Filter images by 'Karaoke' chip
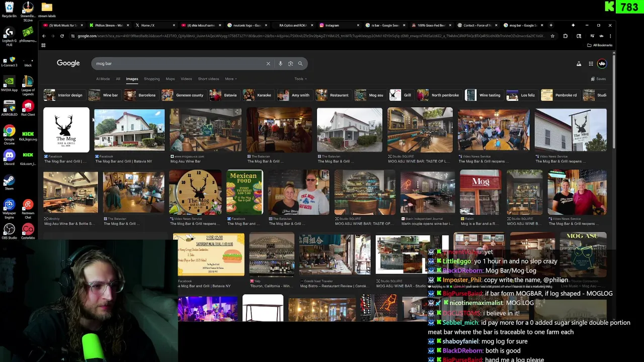This screenshot has height=362, width=644. [258, 95]
